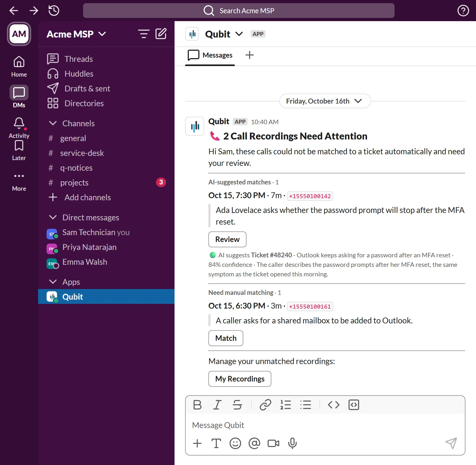Collapse the Channels section
The width and height of the screenshot is (476, 465).
pyautogui.click(x=53, y=123)
